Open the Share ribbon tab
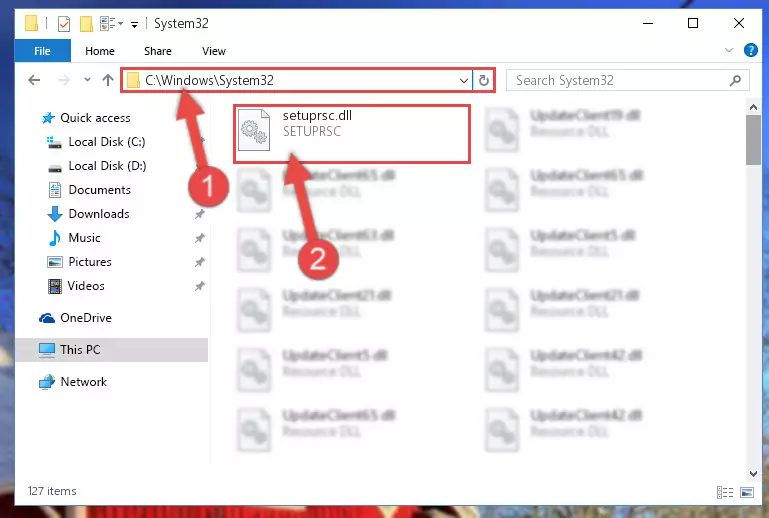The height and width of the screenshot is (518, 769). tap(157, 51)
